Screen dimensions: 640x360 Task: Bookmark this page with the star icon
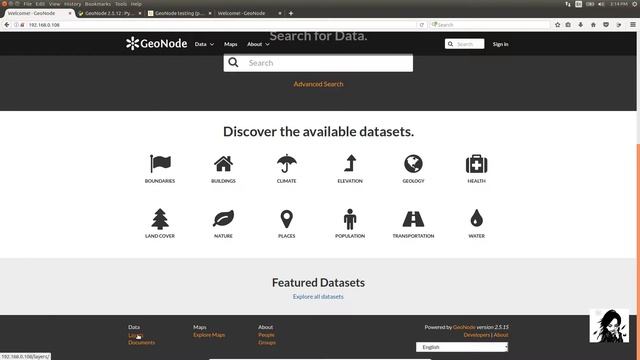(x=557, y=25)
